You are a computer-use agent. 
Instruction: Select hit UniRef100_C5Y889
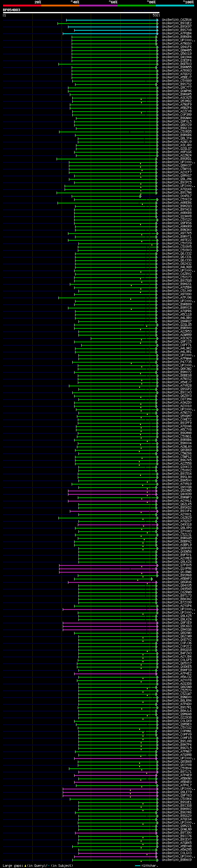pos(177,81)
